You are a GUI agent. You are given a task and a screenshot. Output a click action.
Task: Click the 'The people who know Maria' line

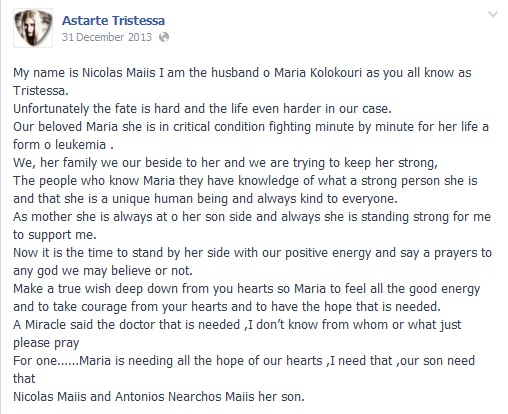245,181
